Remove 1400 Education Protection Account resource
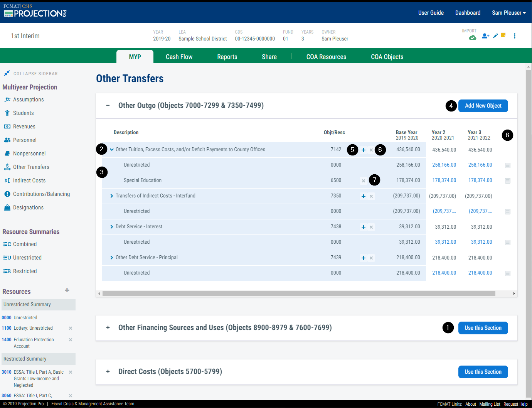Screen dimensions: 532x408 pyautogui.click(x=71, y=340)
